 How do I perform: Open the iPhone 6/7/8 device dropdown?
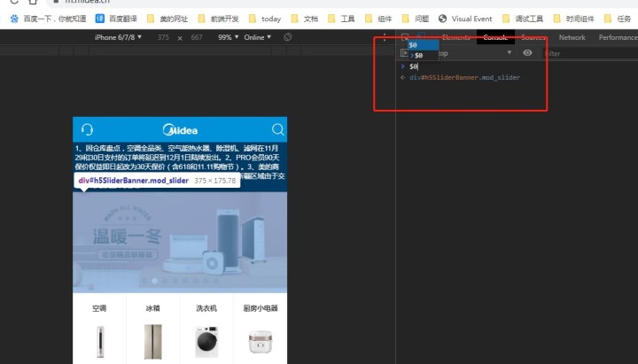118,37
